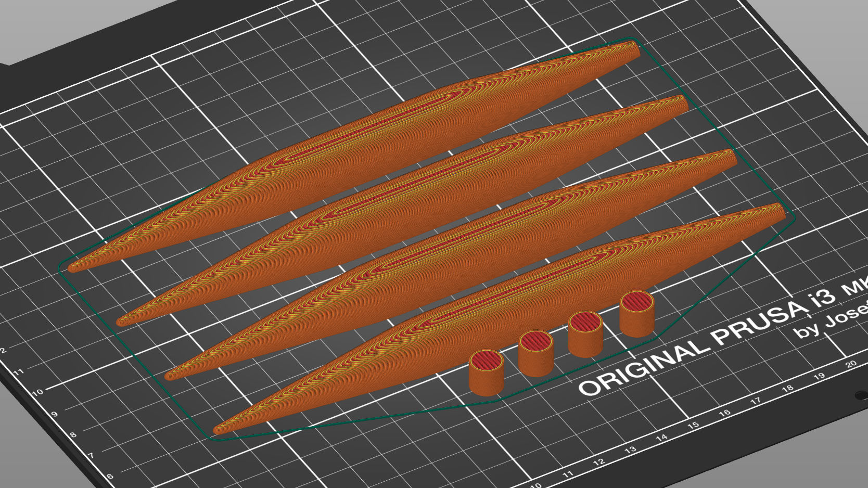
Task: Select the second long spindle from the back
Action: coord(403,211)
